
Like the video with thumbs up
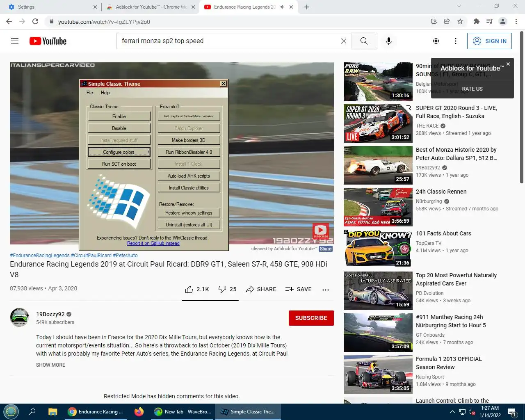point(197,289)
